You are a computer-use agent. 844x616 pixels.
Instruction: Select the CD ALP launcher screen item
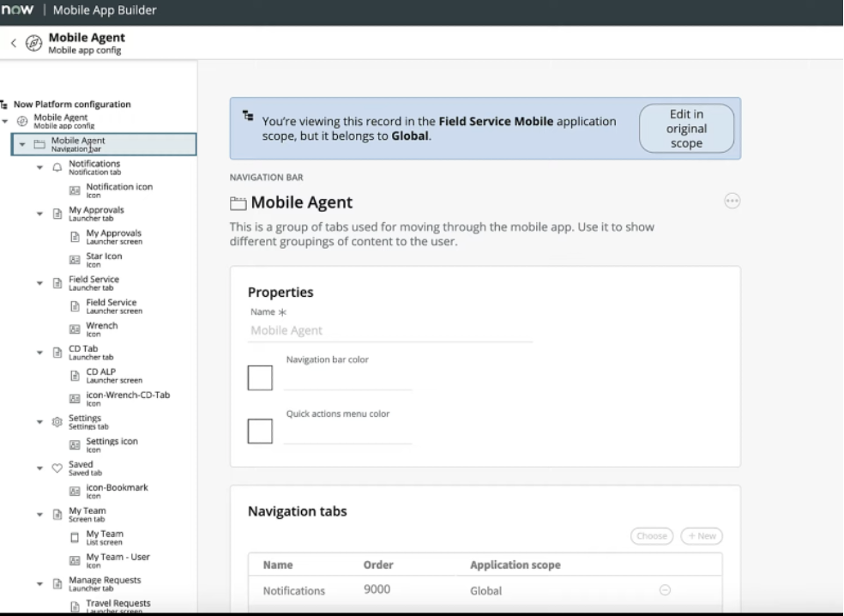pyautogui.click(x=113, y=375)
